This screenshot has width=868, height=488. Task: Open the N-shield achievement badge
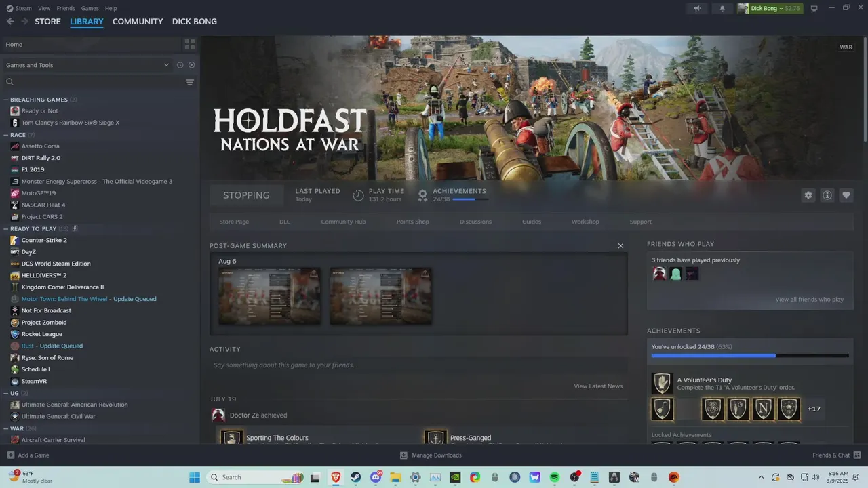click(764, 409)
